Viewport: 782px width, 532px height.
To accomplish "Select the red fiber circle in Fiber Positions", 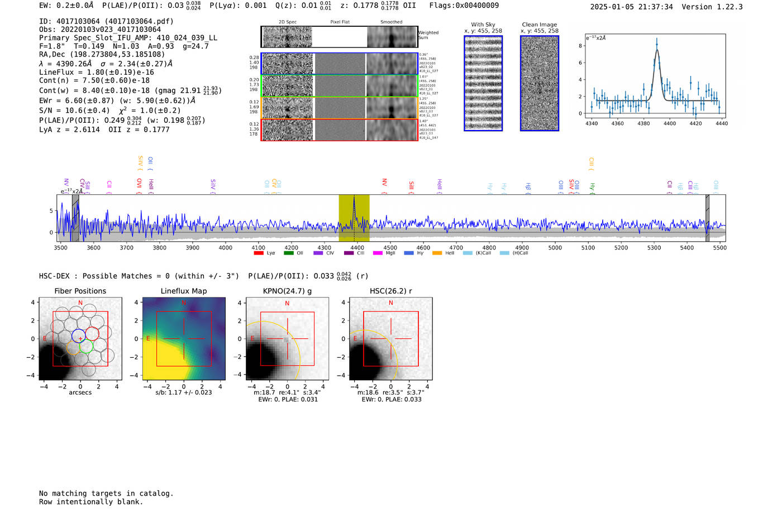I will point(92,334).
